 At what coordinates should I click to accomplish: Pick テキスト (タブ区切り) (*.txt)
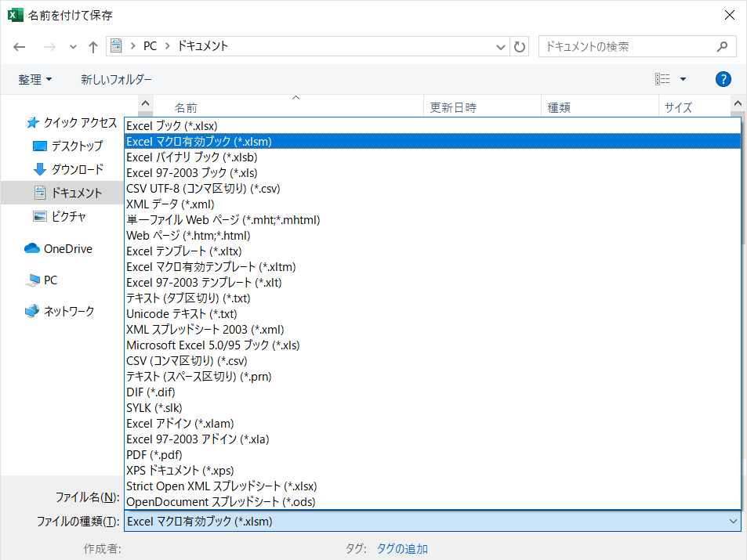433,298
